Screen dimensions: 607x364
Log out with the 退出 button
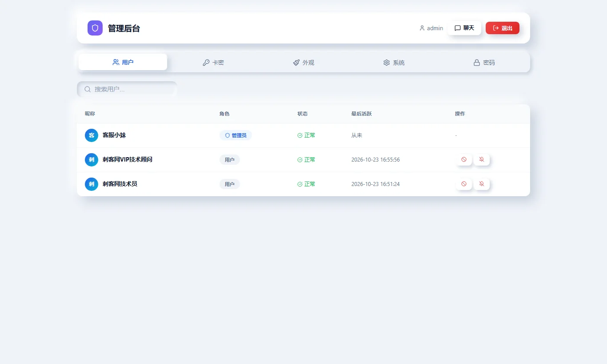tap(503, 28)
